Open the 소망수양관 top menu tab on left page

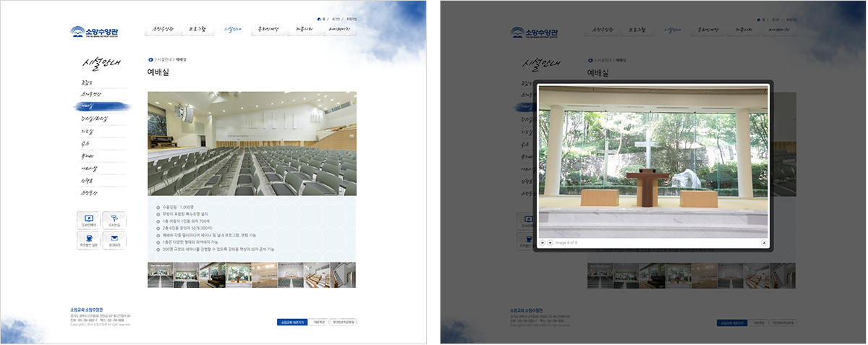[x=162, y=30]
